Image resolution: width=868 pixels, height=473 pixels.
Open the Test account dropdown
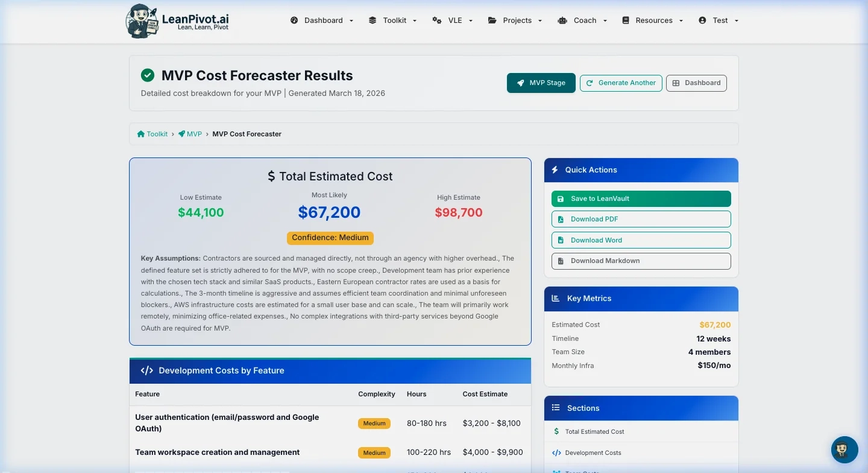click(x=720, y=20)
